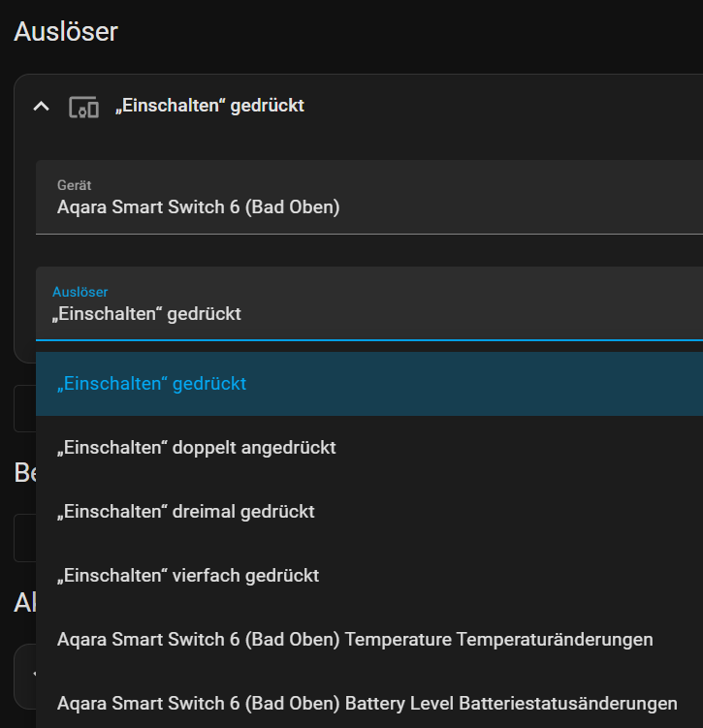703x728 pixels.
Task: Select Battery Level Batteriestatusänderungen option
Action: tap(367, 704)
